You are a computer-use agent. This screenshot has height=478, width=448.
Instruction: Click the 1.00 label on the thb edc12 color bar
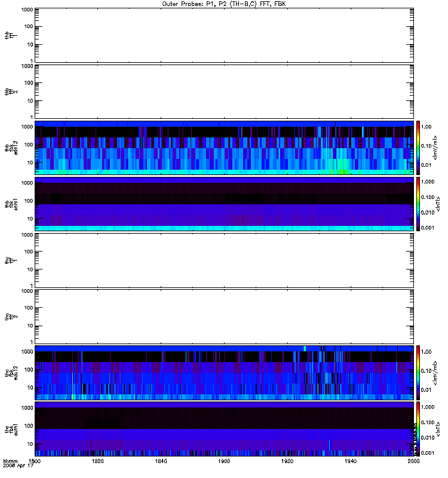point(426,127)
